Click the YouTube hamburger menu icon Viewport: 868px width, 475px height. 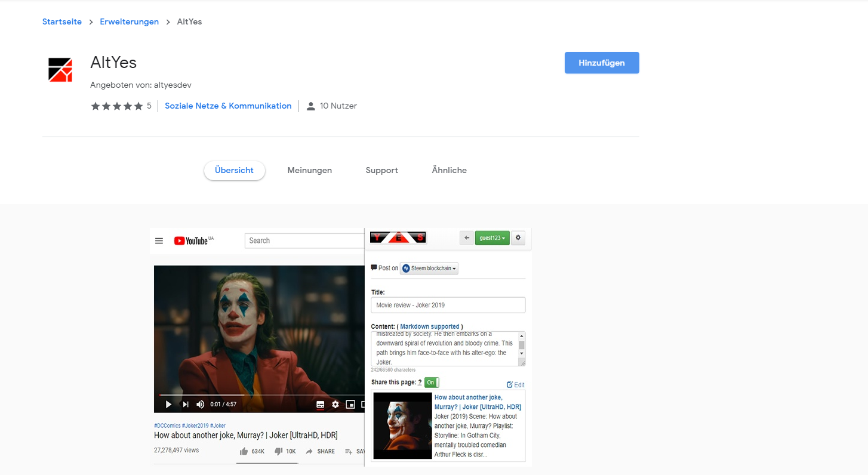tap(159, 241)
